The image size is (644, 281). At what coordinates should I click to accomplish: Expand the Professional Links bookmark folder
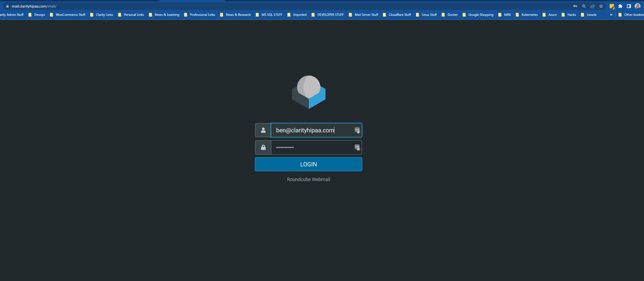click(200, 15)
